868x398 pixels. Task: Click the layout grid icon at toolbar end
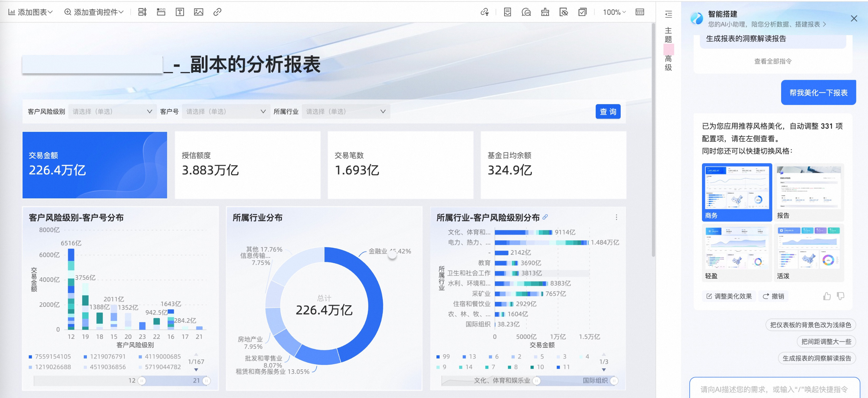pos(639,12)
